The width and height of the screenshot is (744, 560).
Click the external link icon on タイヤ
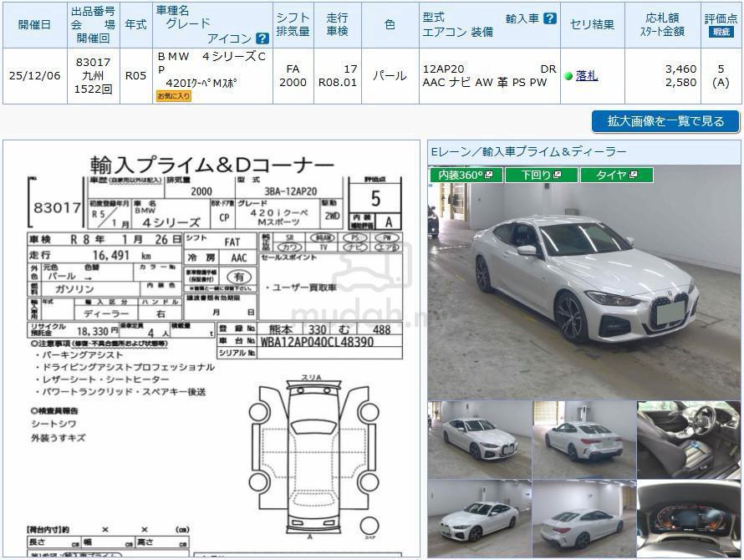point(633,175)
